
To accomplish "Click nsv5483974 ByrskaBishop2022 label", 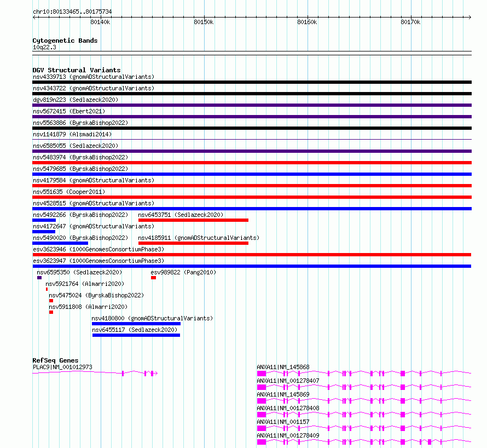I will tap(80, 157).
